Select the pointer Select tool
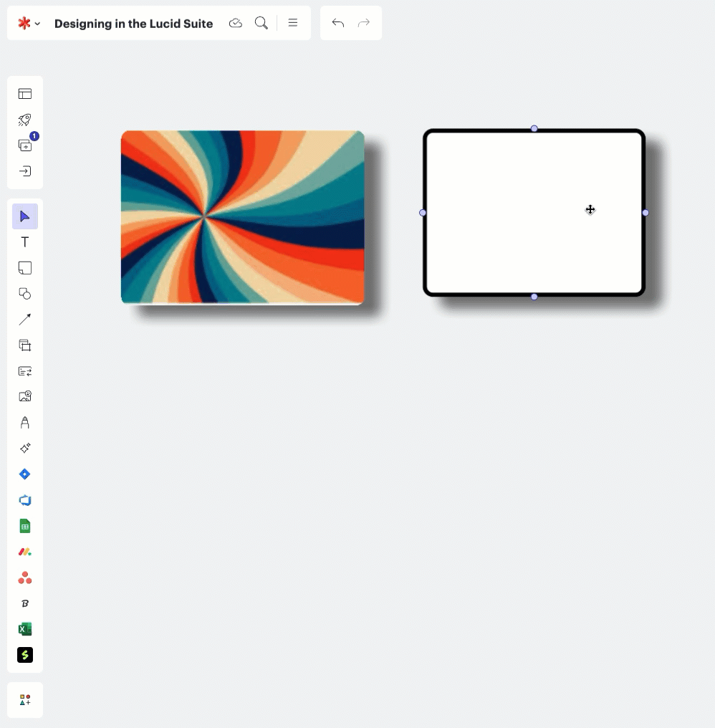 tap(25, 216)
